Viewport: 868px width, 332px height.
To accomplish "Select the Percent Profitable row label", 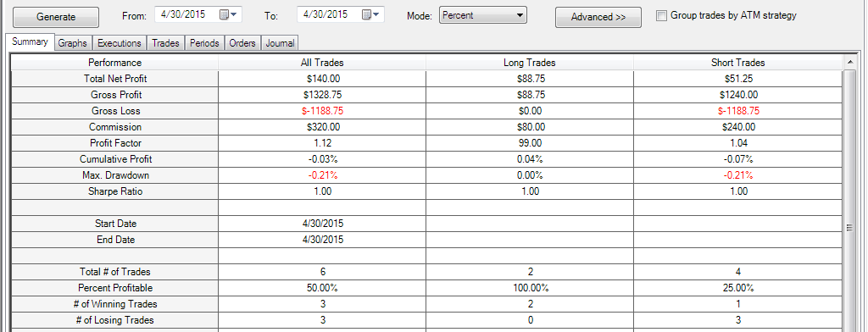I will 114,288.
